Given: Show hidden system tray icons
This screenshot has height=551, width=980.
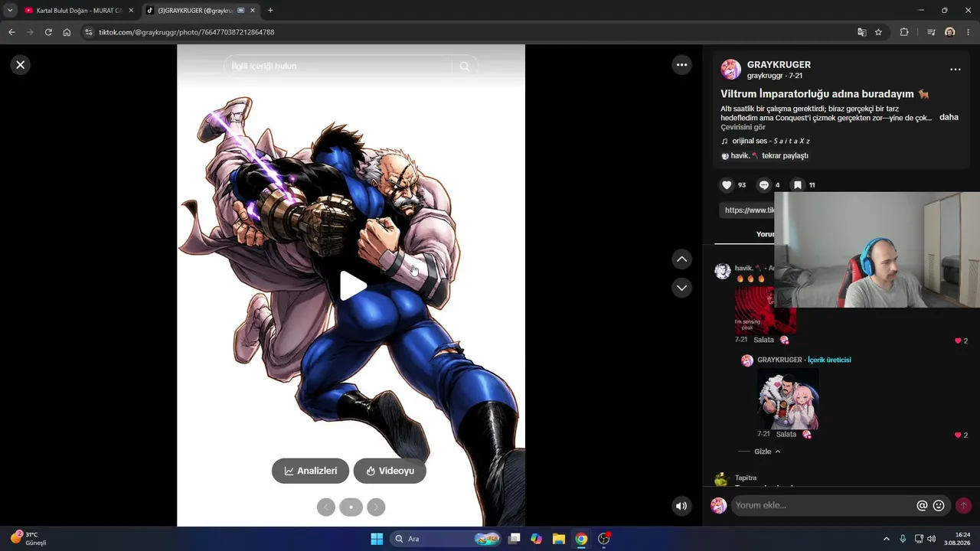Looking at the screenshot, I should pos(887,539).
